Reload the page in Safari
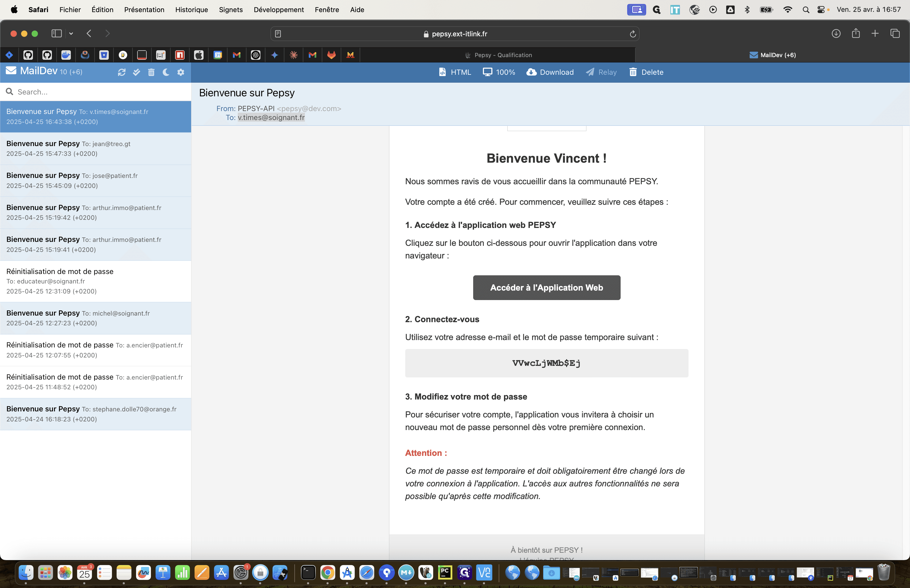 tap(632, 34)
